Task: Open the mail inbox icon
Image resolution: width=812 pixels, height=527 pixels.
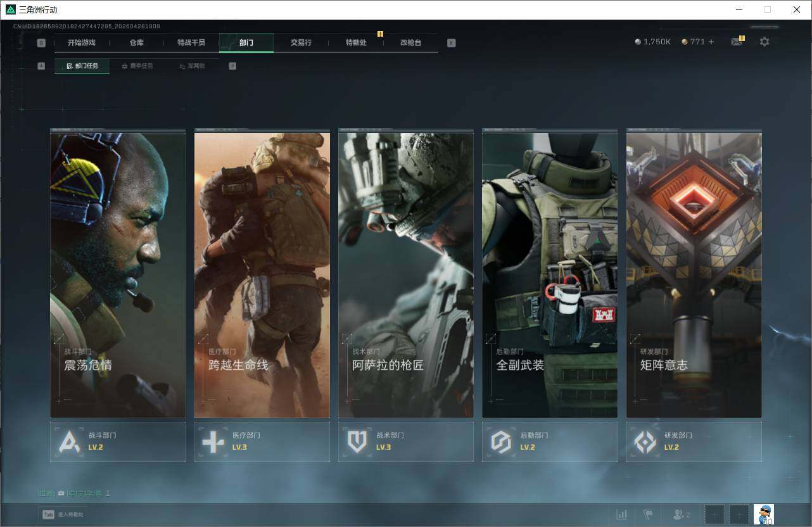Action: tap(736, 42)
